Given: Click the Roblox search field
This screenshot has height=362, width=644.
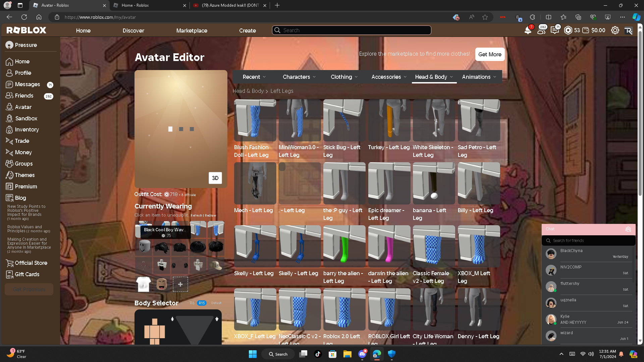Looking at the screenshot, I should coord(352,30).
